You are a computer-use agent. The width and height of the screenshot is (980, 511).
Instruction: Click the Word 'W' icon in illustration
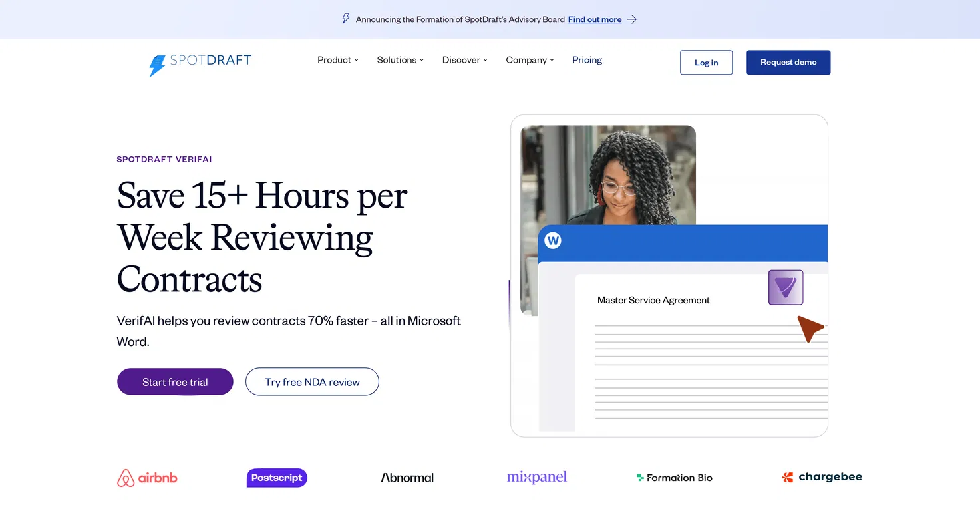(x=553, y=240)
